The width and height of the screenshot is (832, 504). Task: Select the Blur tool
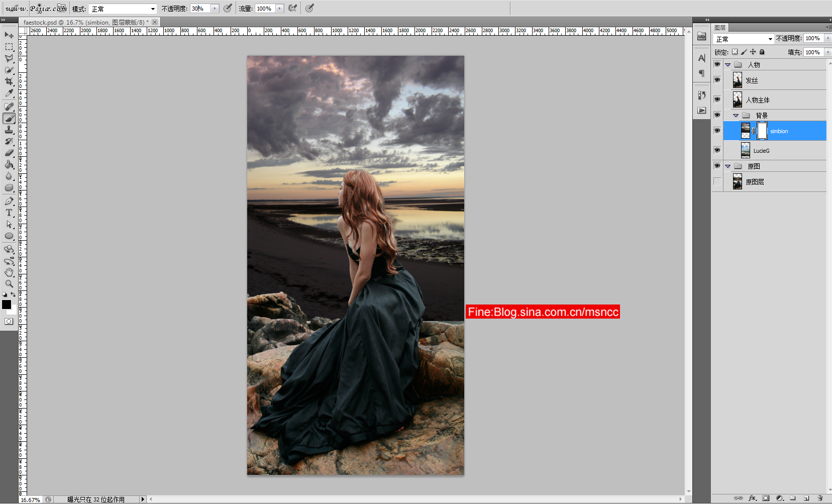9,176
